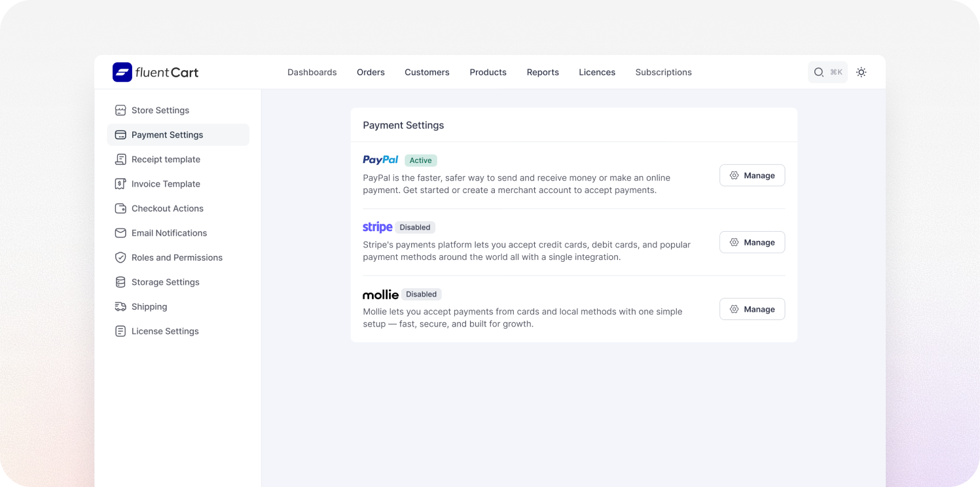Open the Customers page
This screenshot has height=487, width=980.
pos(427,73)
